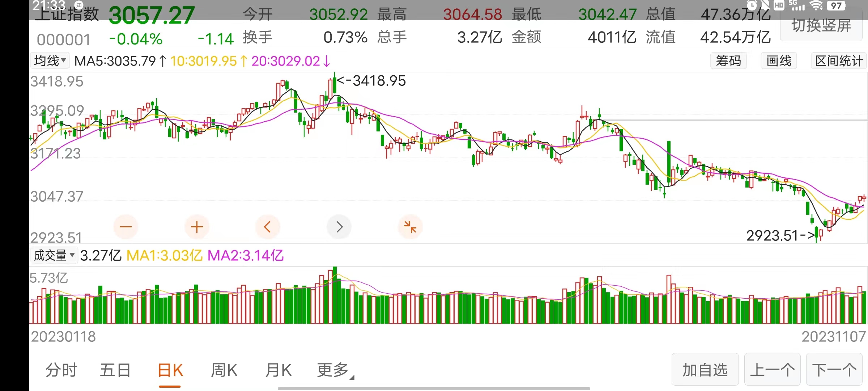This screenshot has width=868, height=391.
Task: Select the 月K tab
Action: pos(278,370)
